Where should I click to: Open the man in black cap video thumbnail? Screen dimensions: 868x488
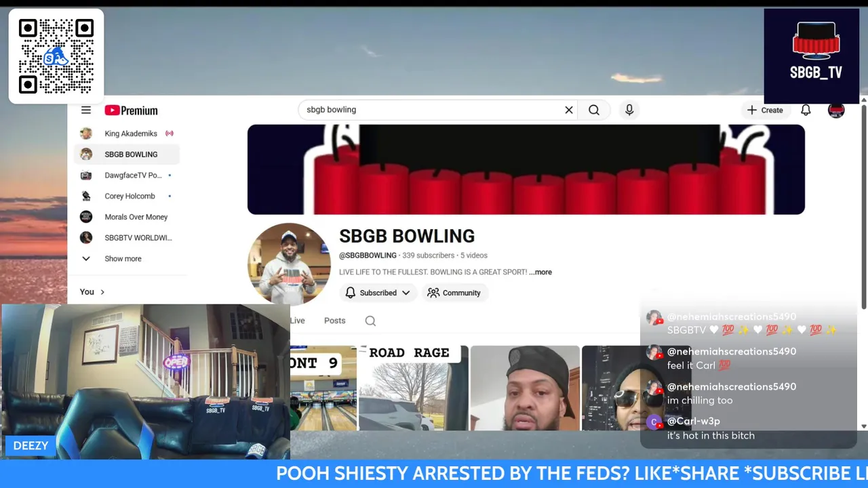(525, 388)
